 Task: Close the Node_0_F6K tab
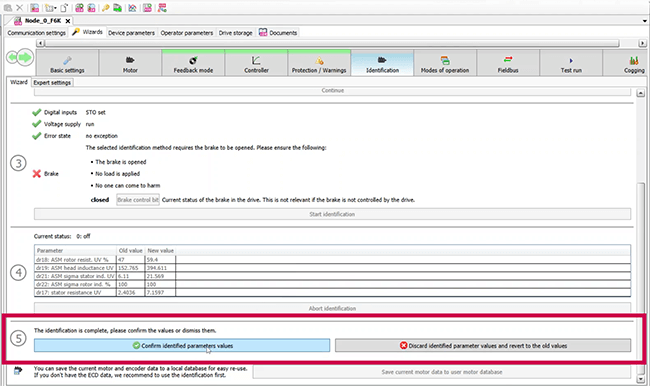coord(68,21)
